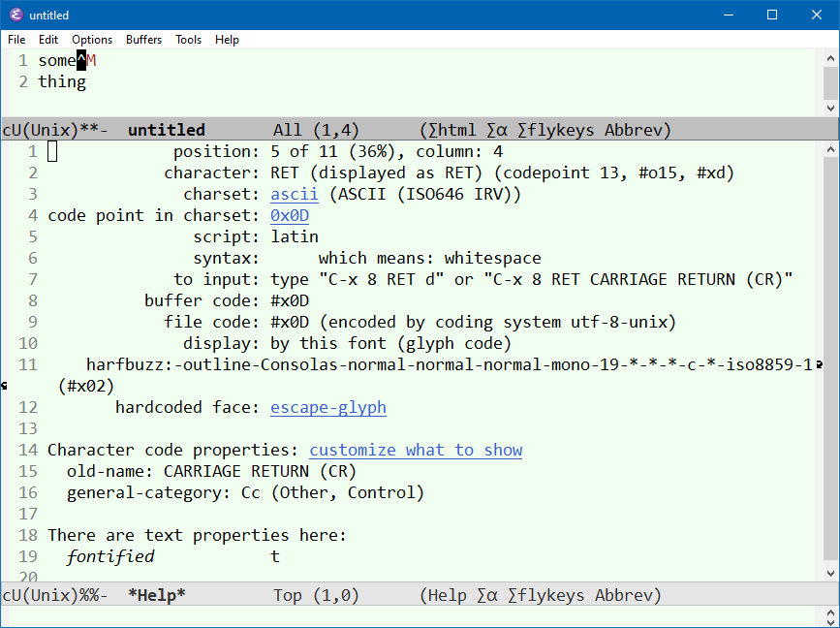The height and width of the screenshot is (628, 840).
Task: Open the Options menu
Action: click(x=91, y=40)
